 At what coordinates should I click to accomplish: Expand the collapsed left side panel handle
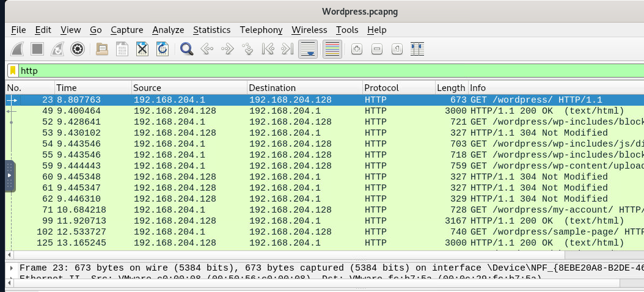[x=9, y=176]
